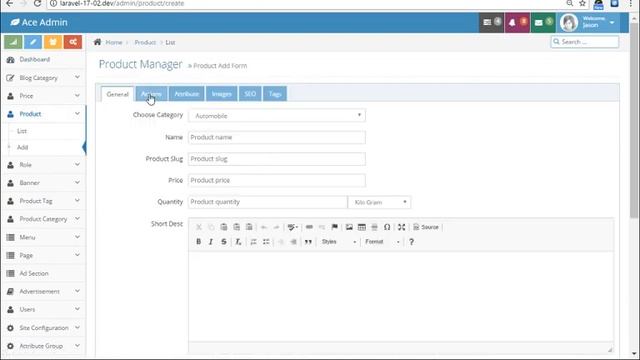The height and width of the screenshot is (360, 640).
Task: Click the Product slug input field
Action: 277,159
